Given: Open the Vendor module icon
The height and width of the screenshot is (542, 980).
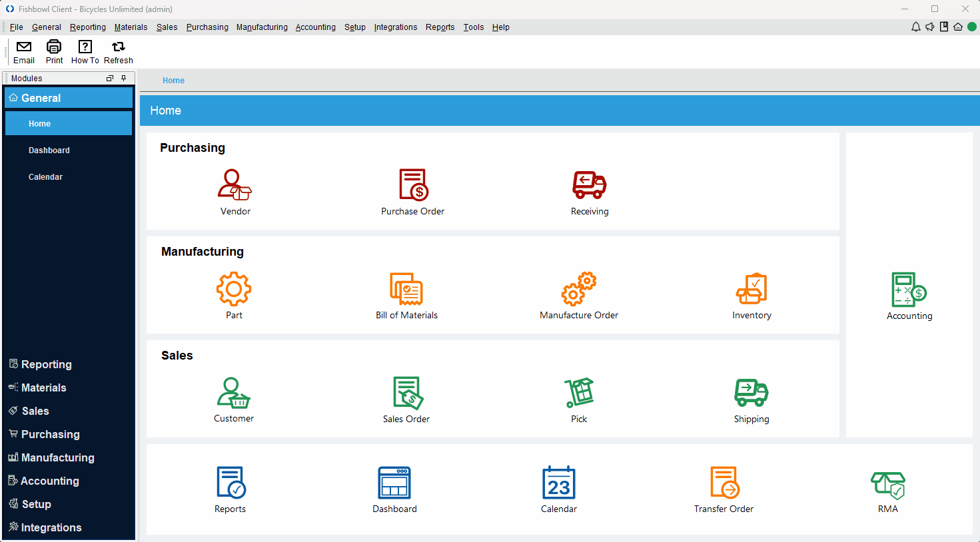Looking at the screenshot, I should 235,184.
